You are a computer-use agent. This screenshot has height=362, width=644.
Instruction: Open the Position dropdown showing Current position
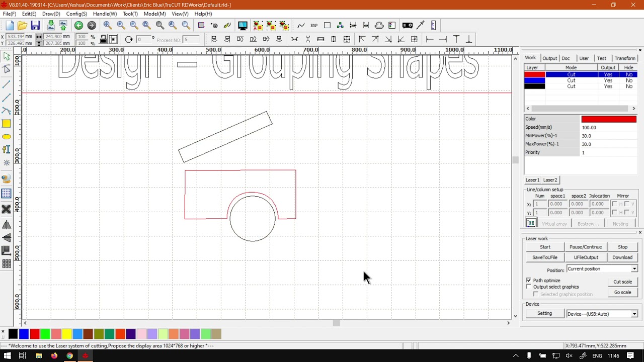(602, 269)
